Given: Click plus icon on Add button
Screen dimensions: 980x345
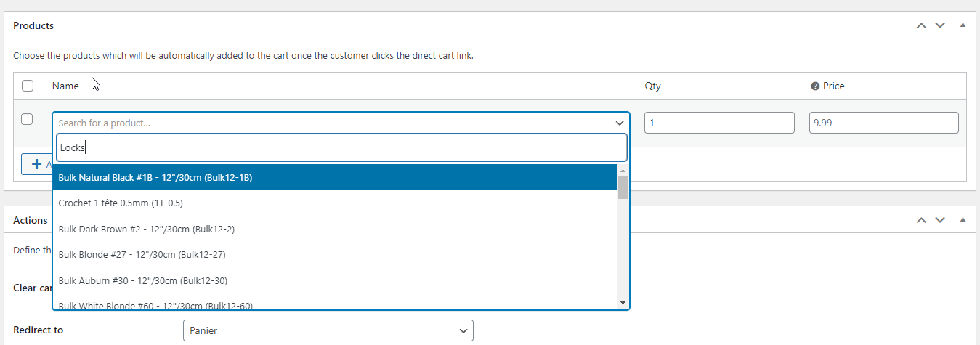Looking at the screenshot, I should [x=36, y=164].
